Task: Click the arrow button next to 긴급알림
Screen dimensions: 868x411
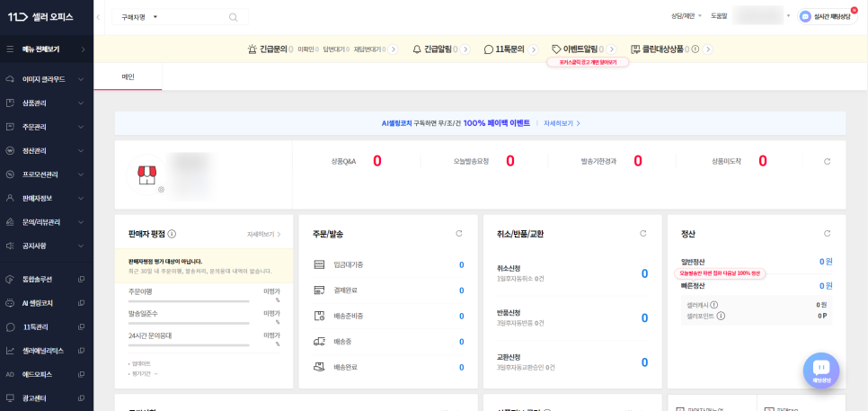Action: (465, 49)
